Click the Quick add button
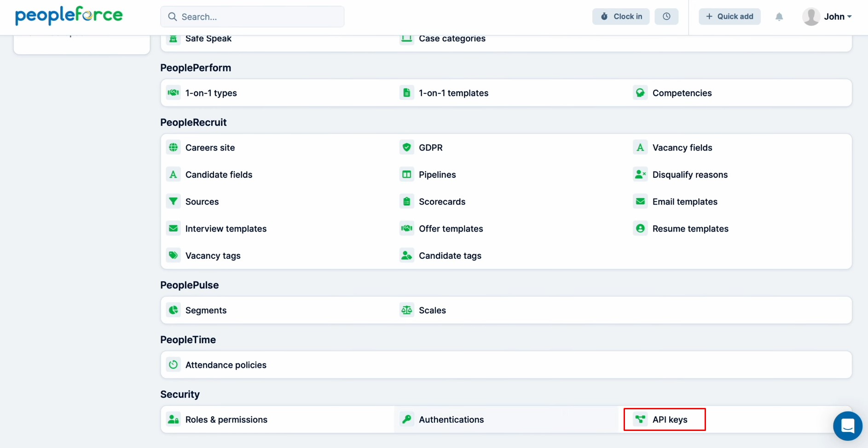This screenshot has height=448, width=868. [729, 16]
